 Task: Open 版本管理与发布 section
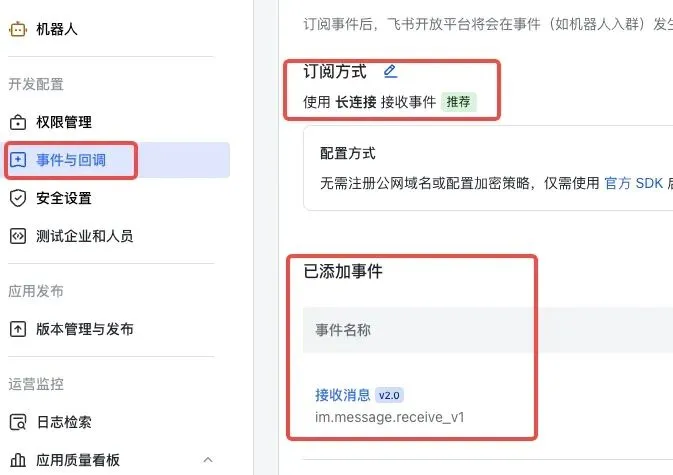coord(85,329)
